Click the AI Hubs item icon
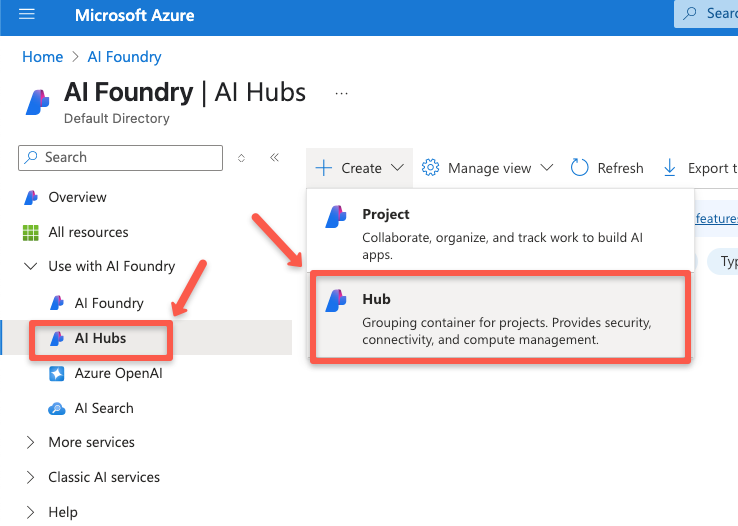 coord(57,338)
